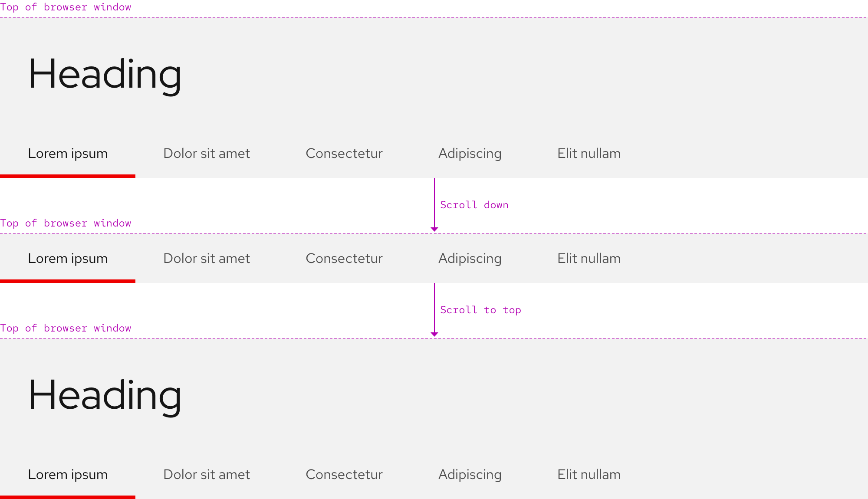Click the Scroll to top arrow icon
This screenshot has height=499, width=868.
tap(434, 332)
